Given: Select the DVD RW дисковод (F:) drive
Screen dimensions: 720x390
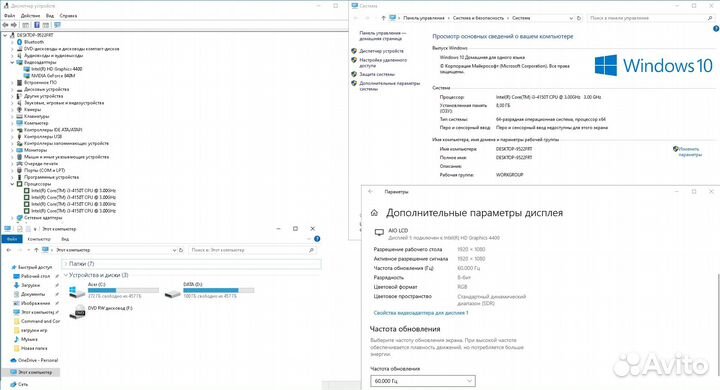Looking at the screenshot, I should point(101,312).
